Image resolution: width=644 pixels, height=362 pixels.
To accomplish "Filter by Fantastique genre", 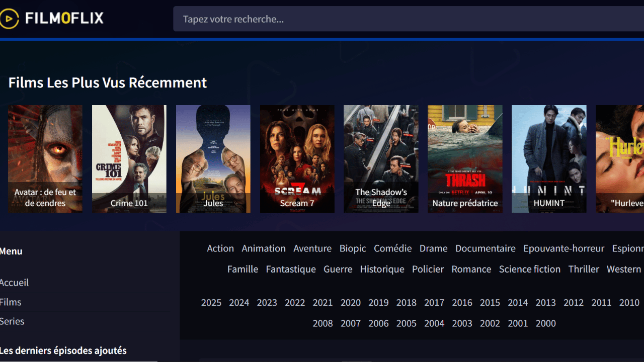I will pyautogui.click(x=291, y=269).
